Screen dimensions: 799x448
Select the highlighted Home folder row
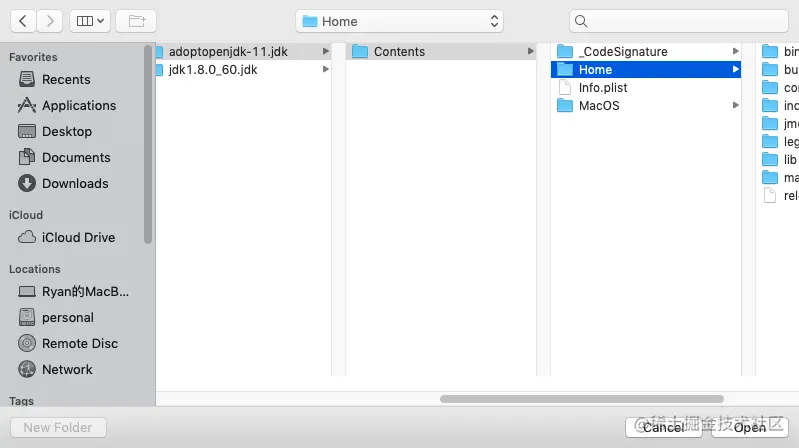pos(646,69)
